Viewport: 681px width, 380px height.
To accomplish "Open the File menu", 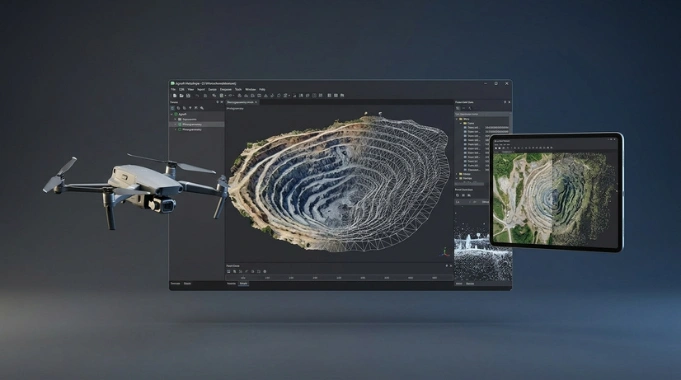I will [173, 89].
